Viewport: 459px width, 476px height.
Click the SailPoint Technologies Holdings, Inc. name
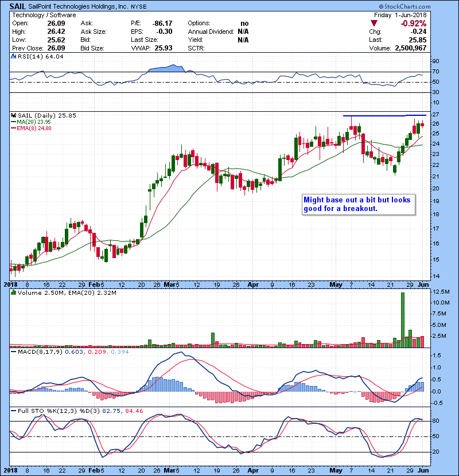point(78,7)
